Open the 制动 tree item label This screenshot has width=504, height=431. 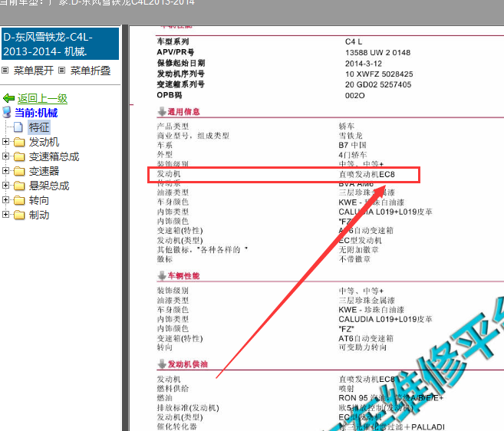(39, 215)
